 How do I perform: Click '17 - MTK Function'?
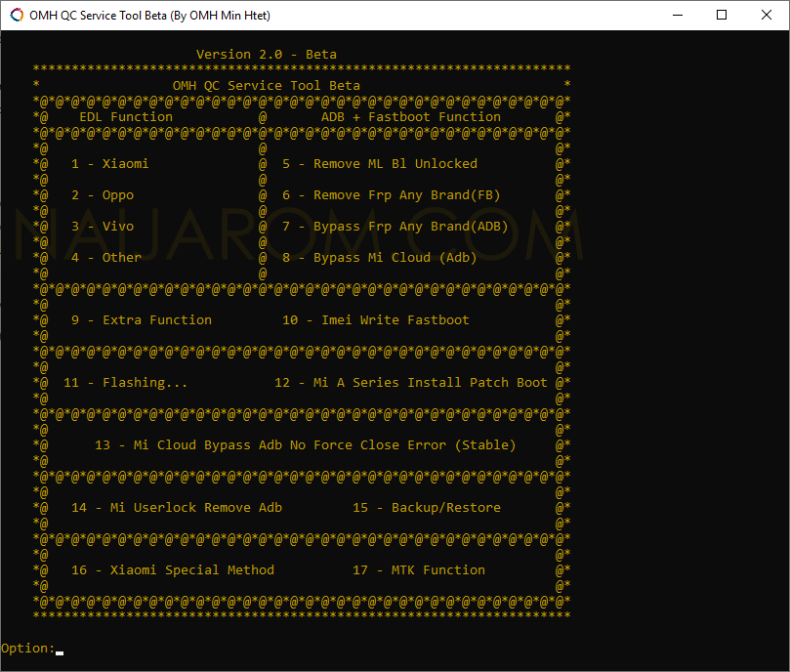(419, 570)
